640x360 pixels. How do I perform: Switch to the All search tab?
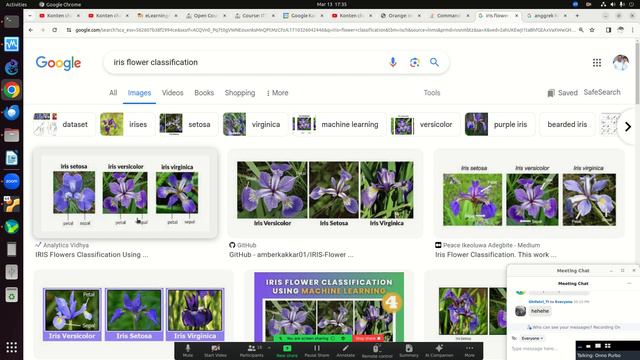pyautogui.click(x=113, y=93)
